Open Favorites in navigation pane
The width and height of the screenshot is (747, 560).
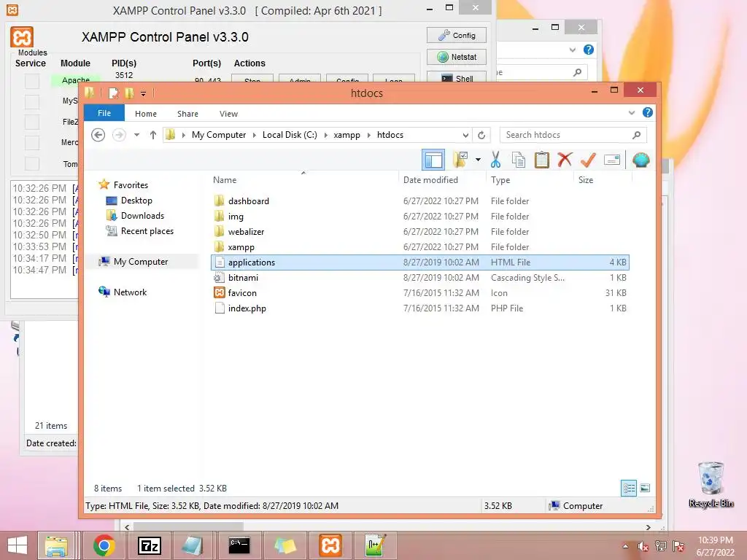point(131,185)
